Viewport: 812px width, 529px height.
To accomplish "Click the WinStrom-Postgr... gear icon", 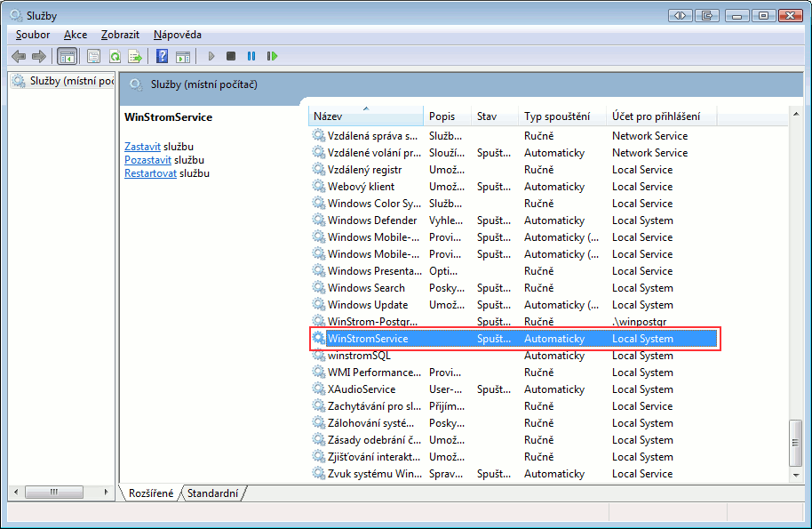I will (x=318, y=321).
